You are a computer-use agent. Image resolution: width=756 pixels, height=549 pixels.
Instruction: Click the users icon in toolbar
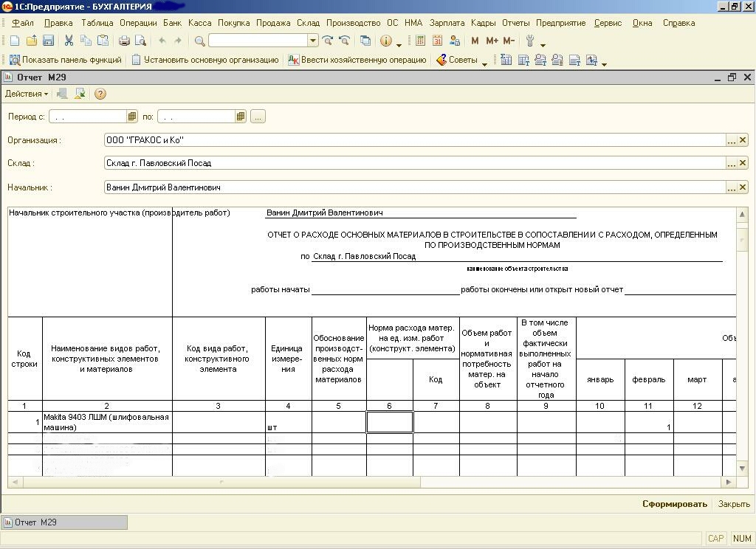(454, 41)
